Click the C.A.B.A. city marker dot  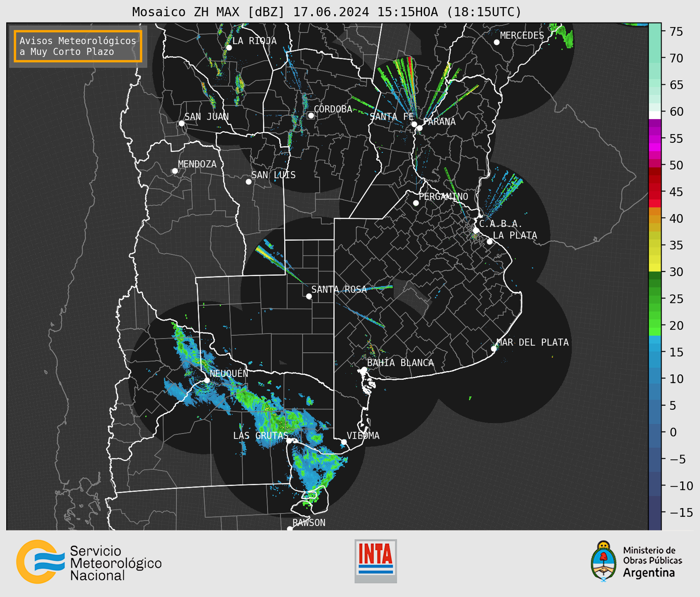click(476, 230)
